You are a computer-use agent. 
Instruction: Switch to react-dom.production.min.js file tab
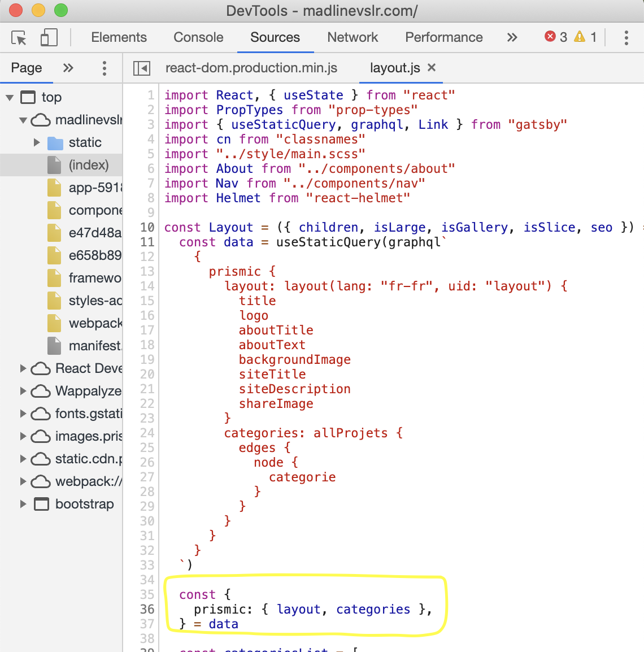(251, 68)
